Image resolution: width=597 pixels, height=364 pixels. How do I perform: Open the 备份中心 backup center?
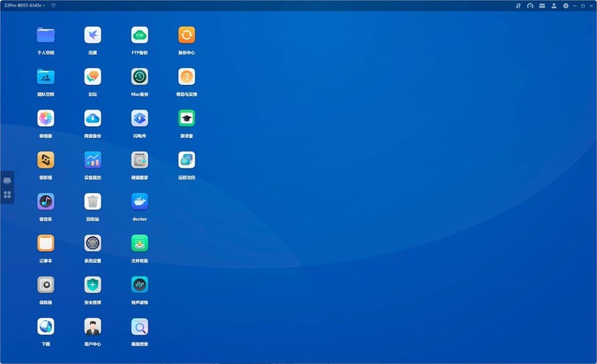pyautogui.click(x=187, y=35)
